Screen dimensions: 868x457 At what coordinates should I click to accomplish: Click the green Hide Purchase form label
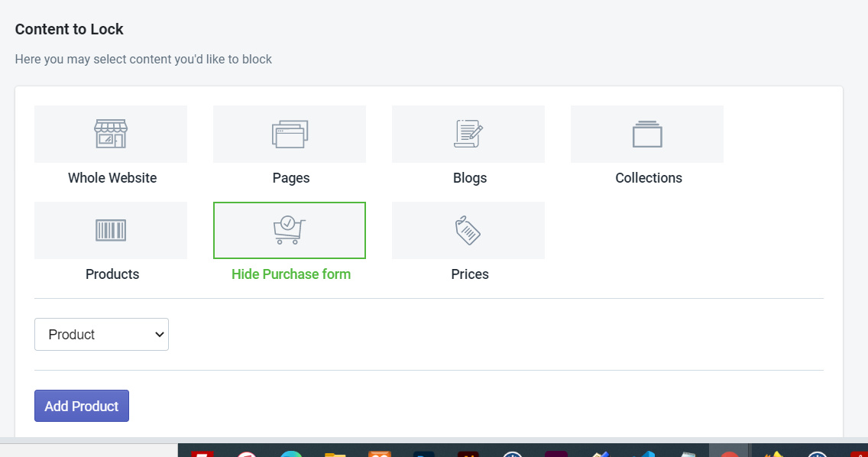[291, 274]
